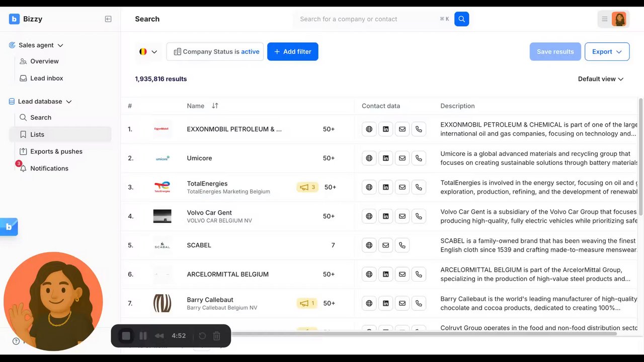Image resolution: width=644 pixels, height=362 pixels.
Task: Click email icon for SCABEL row
Action: [x=386, y=245]
